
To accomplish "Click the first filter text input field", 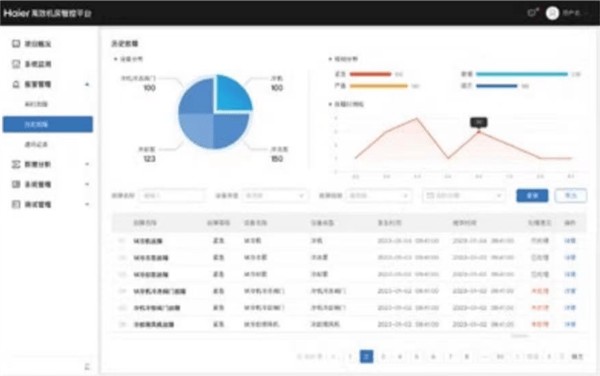I will click(x=172, y=195).
